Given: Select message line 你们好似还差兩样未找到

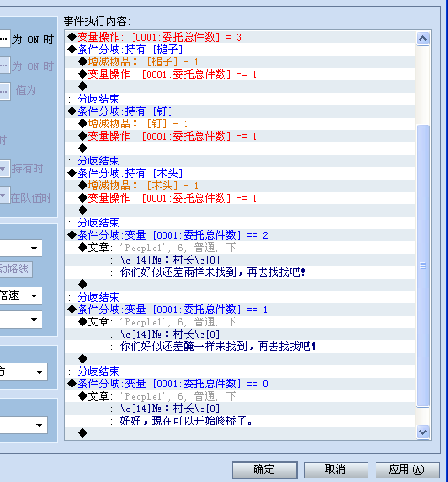Looking at the screenshot, I should pyautogui.click(x=240, y=272).
